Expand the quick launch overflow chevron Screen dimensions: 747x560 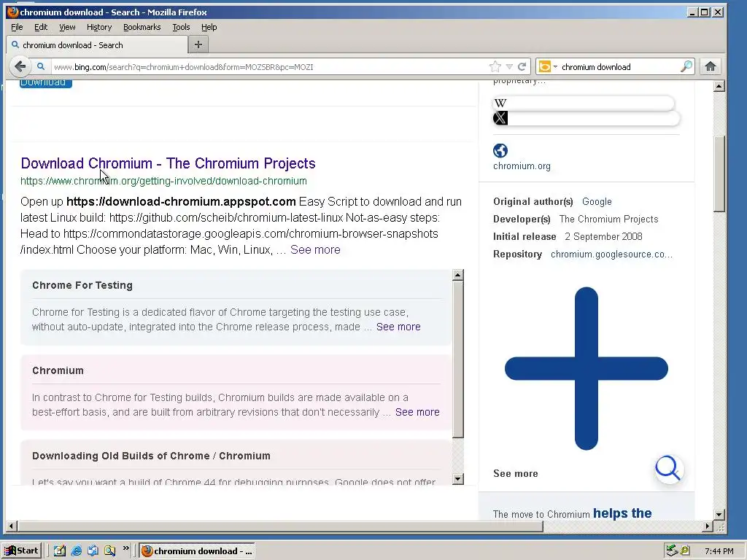click(125, 548)
